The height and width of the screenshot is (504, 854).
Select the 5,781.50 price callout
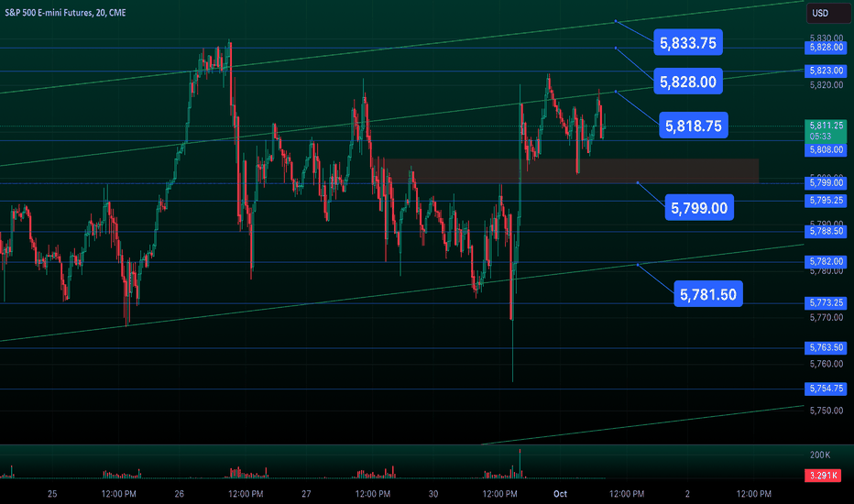coord(708,294)
